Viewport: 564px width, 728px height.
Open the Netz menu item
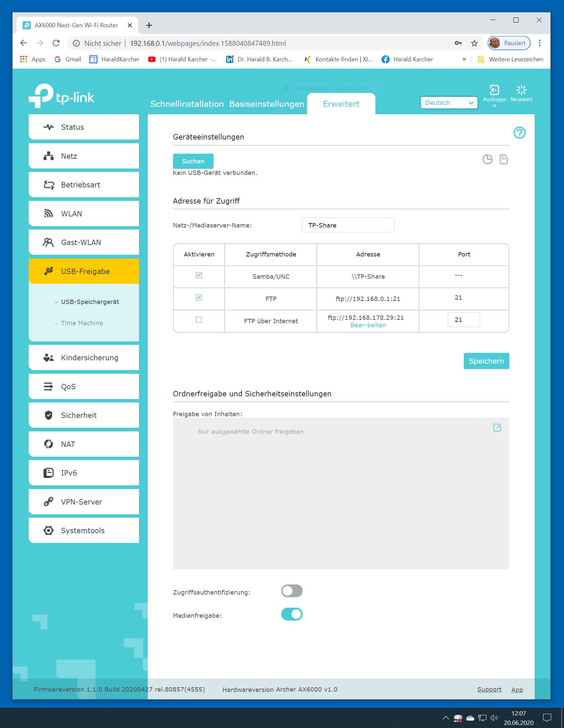click(x=84, y=156)
